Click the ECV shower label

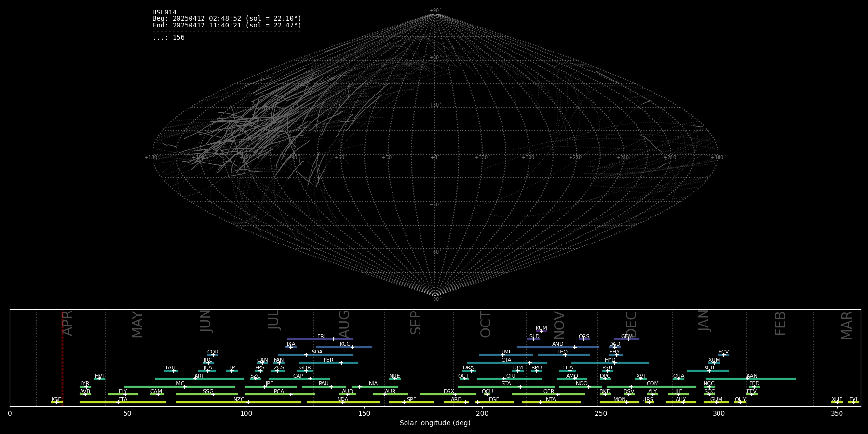[723, 352]
